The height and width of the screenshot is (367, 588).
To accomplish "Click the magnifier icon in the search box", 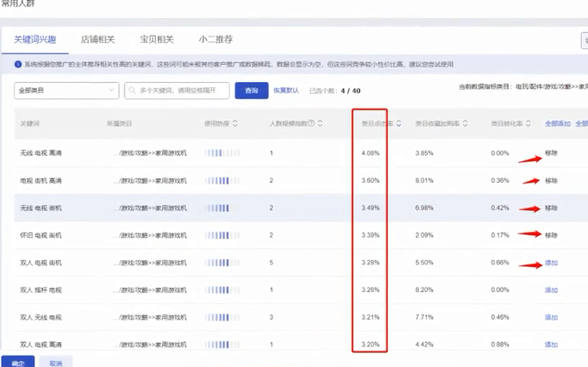I will coord(132,90).
